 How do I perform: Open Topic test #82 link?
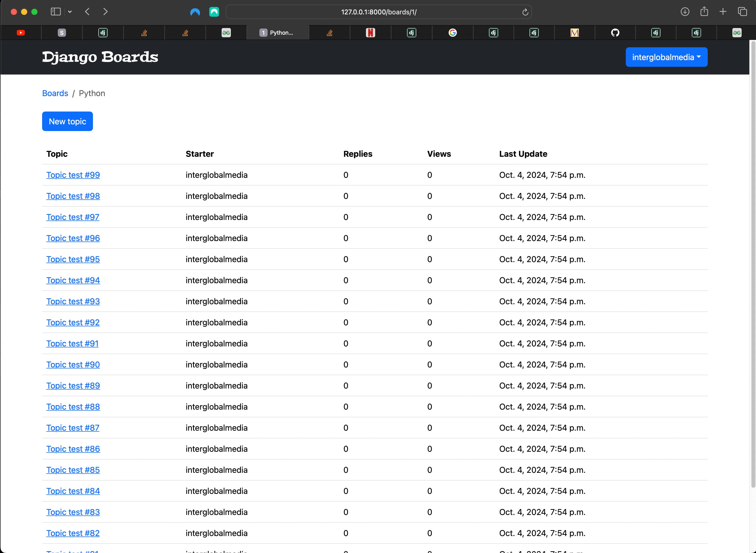pos(73,533)
